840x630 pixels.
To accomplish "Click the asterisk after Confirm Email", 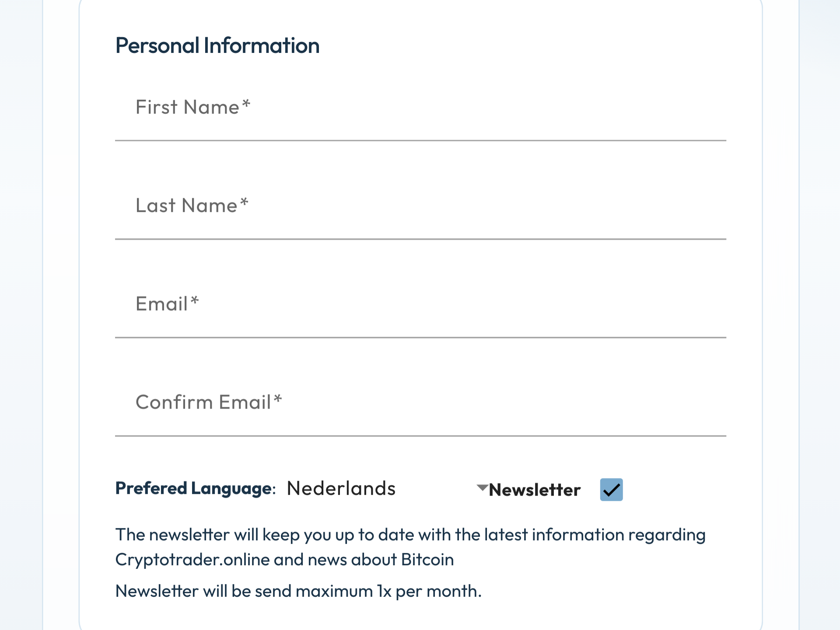I will (x=278, y=399).
